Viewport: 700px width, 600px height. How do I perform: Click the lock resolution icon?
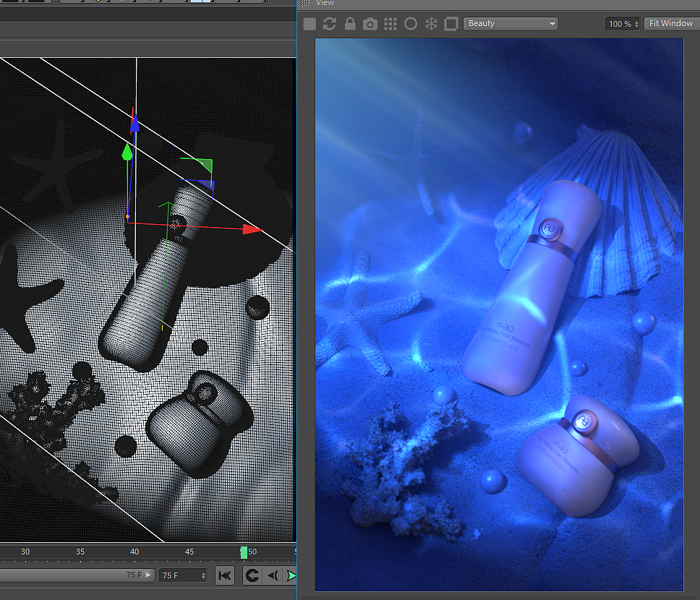click(x=349, y=23)
